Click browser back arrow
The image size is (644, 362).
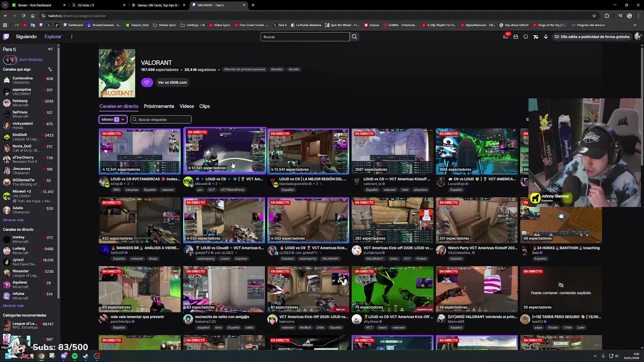6,16
